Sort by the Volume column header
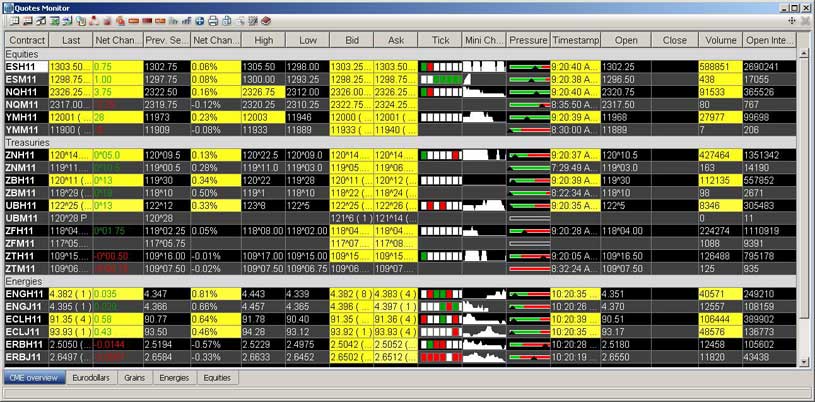The height and width of the screenshot is (402, 815). 718,40
